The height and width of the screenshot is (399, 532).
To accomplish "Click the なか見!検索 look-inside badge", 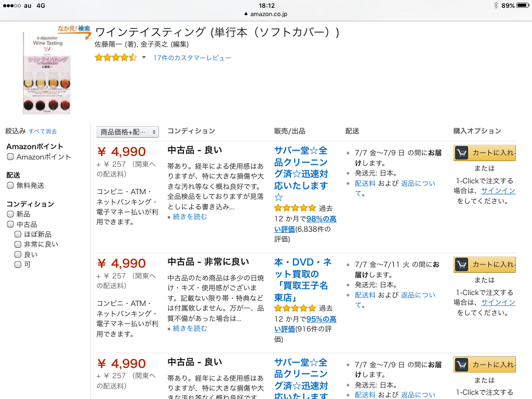I will (74, 29).
